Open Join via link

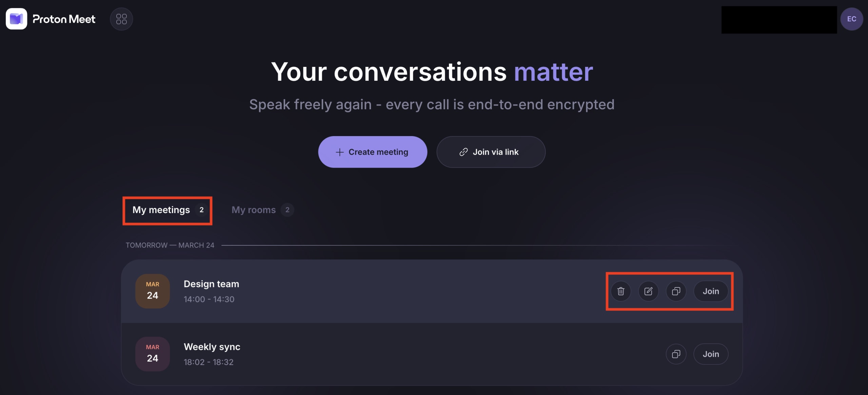pos(491,152)
